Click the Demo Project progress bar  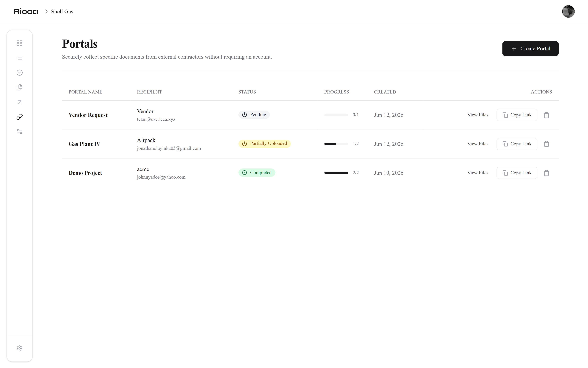pyautogui.click(x=336, y=173)
